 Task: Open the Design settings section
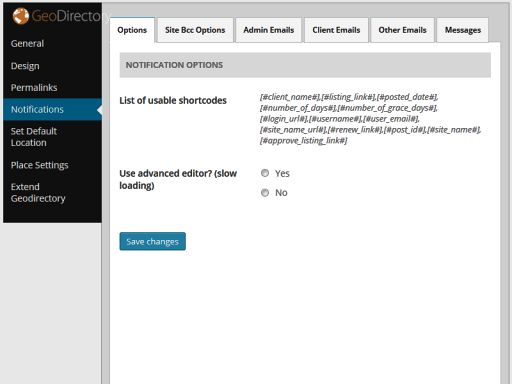(x=25, y=66)
